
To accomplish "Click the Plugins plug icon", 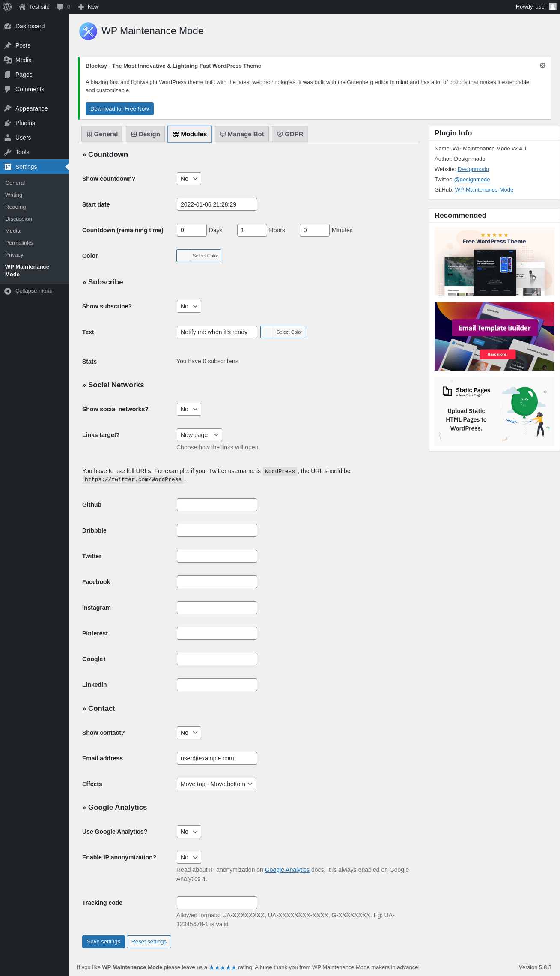I will [x=8, y=123].
